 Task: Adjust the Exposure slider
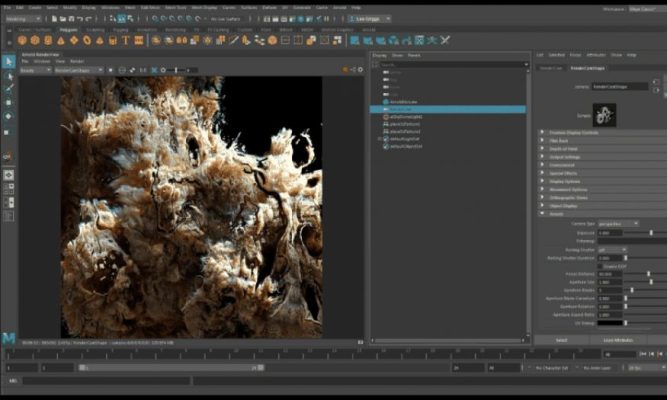[651, 232]
